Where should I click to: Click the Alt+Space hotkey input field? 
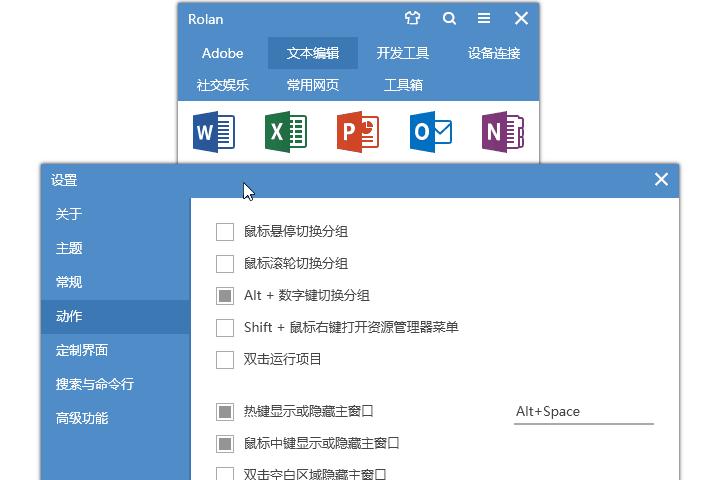coord(583,411)
